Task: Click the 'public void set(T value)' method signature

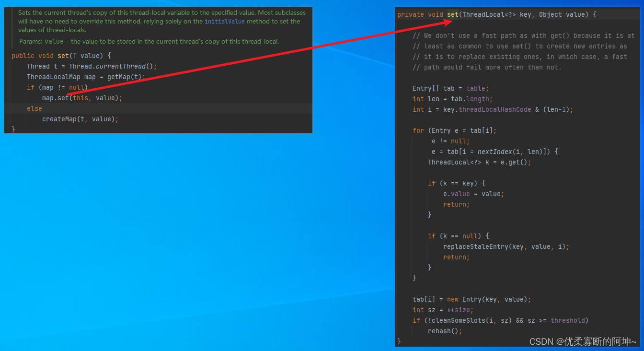Action: point(61,56)
